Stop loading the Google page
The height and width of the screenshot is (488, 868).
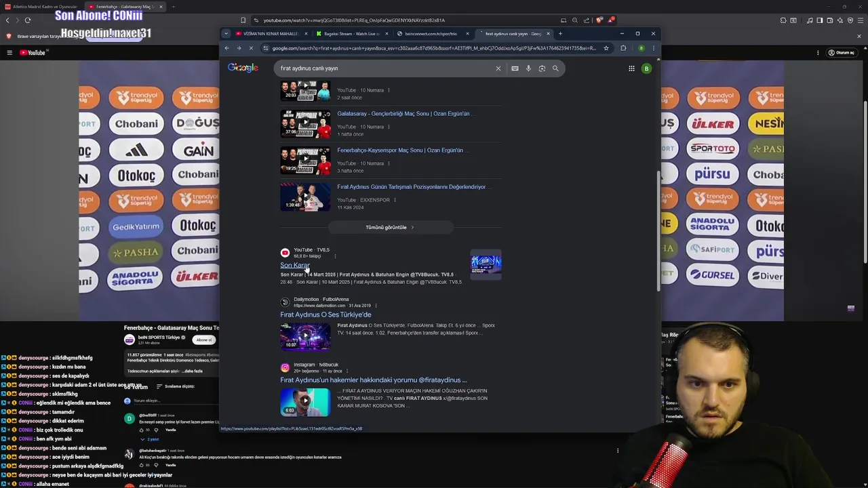tap(251, 48)
